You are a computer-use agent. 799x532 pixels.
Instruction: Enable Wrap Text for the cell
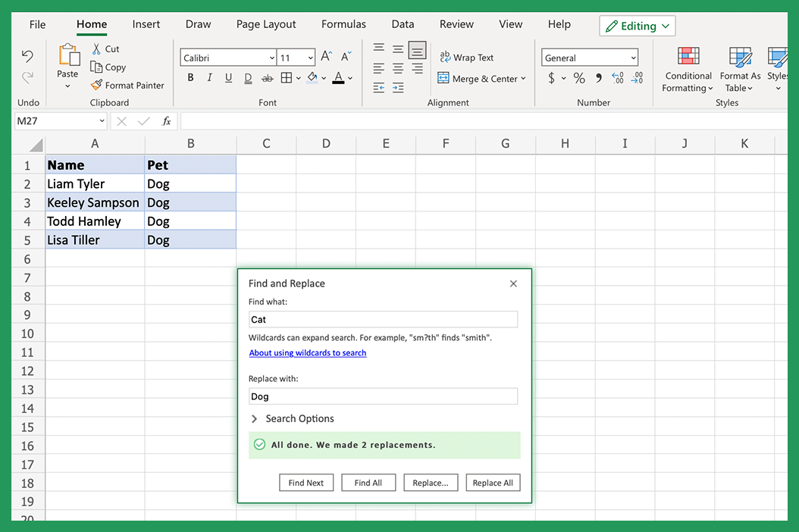click(x=467, y=57)
